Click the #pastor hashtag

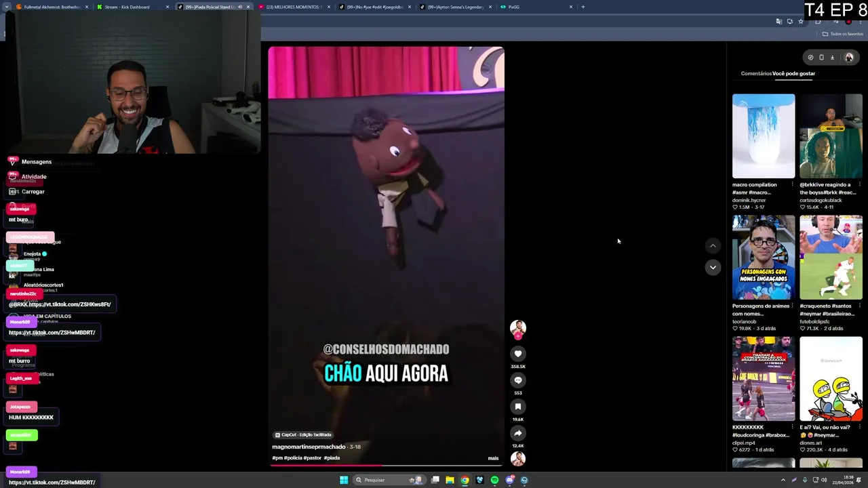click(x=312, y=458)
